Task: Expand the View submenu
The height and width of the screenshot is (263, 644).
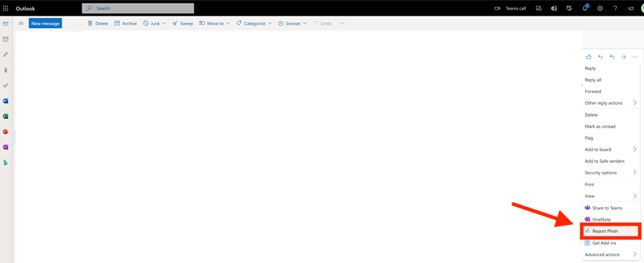Action: click(611, 196)
